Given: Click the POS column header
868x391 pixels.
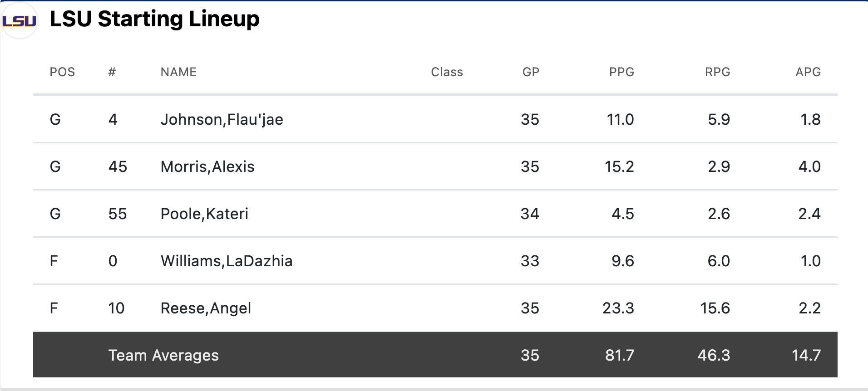Looking at the screenshot, I should tap(62, 72).
